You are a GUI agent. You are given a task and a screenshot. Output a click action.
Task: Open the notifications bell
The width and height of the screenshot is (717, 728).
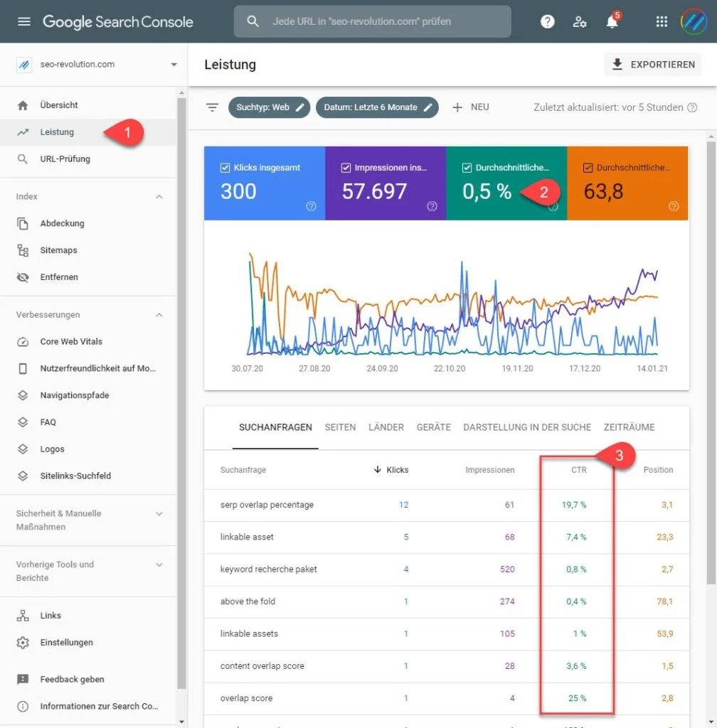(x=612, y=21)
